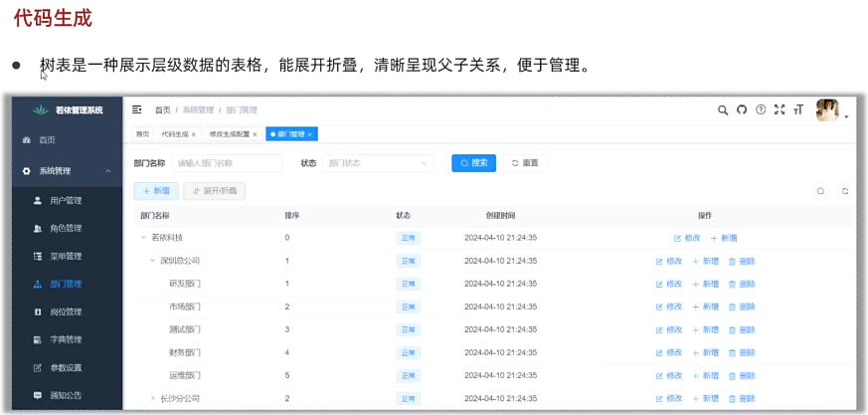Click 新增 for 长沙分公司
The width and height of the screenshot is (868, 415).
[x=705, y=398]
